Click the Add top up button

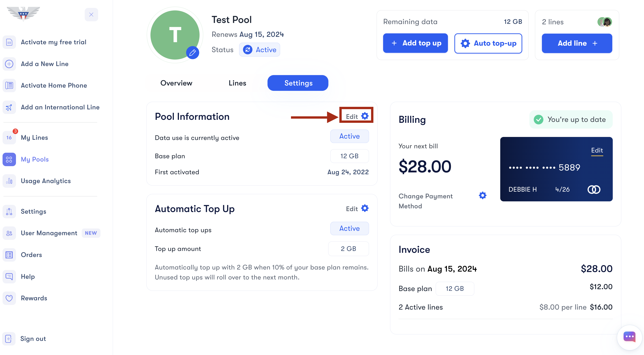point(415,43)
